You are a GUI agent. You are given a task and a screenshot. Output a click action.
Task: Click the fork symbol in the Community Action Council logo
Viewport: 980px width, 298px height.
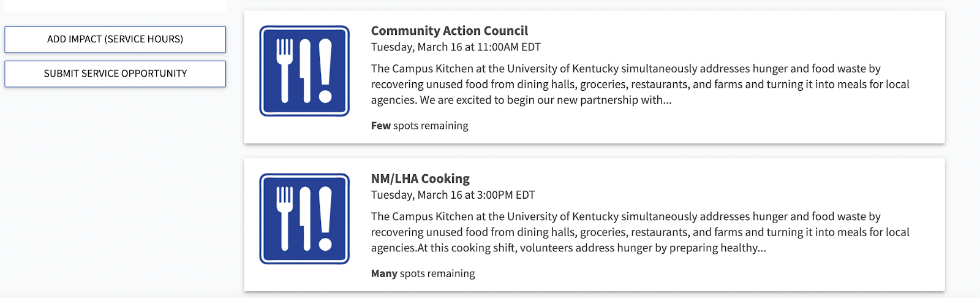coord(284,71)
